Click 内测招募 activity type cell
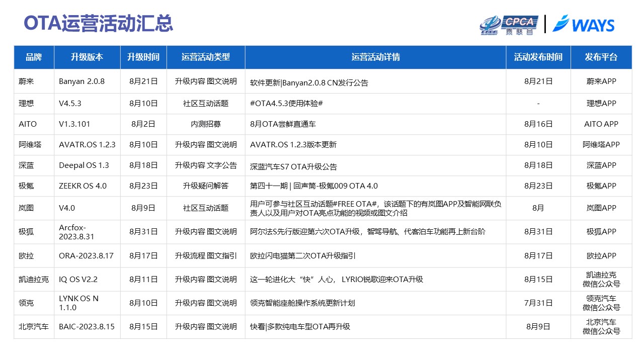 (x=206, y=124)
